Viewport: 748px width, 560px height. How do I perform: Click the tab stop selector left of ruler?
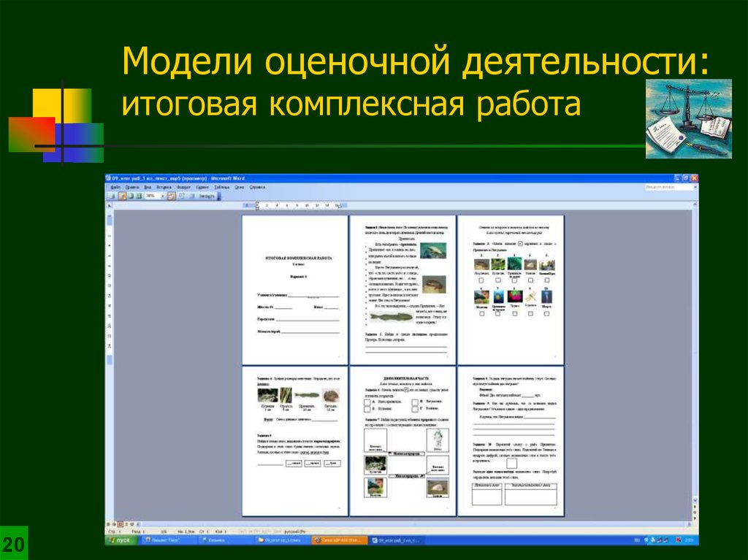pyautogui.click(x=110, y=207)
